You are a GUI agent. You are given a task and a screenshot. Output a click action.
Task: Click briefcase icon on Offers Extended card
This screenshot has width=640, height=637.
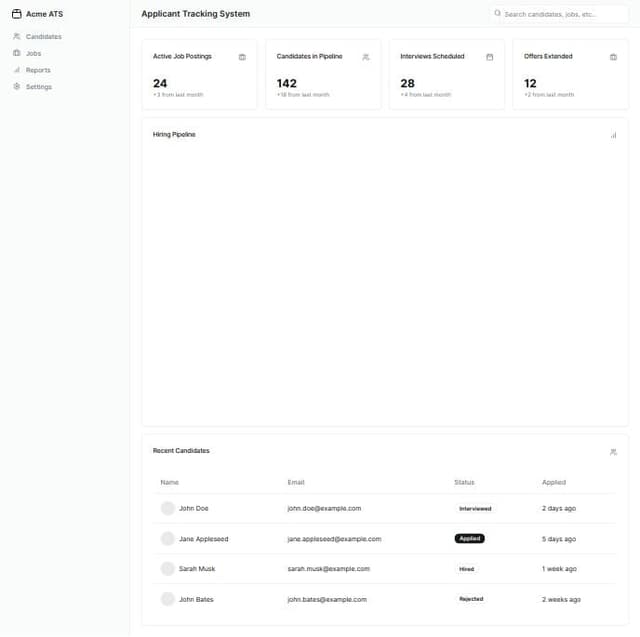(x=613, y=57)
